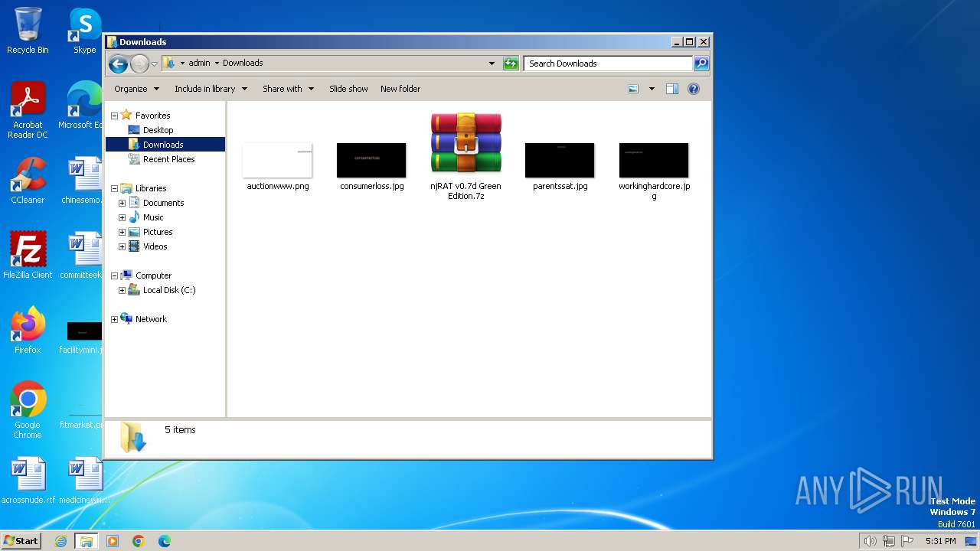Open Windows Media Player from taskbar
This screenshot has width=980, height=551.
coord(113,541)
